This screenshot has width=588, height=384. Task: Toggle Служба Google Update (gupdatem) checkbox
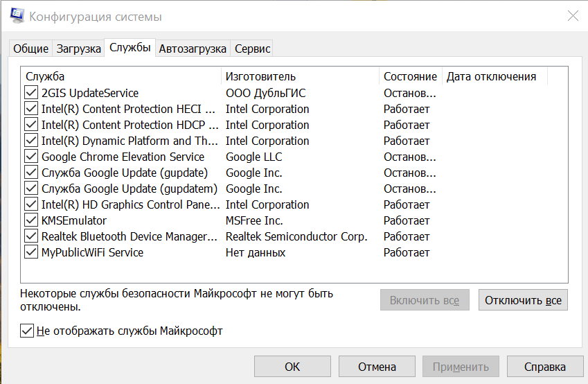(x=31, y=189)
